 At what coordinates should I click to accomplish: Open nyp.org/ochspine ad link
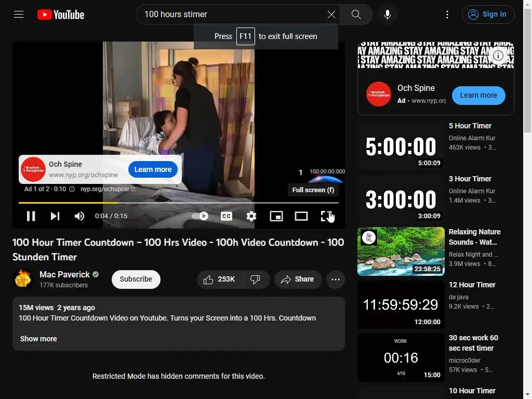108,189
